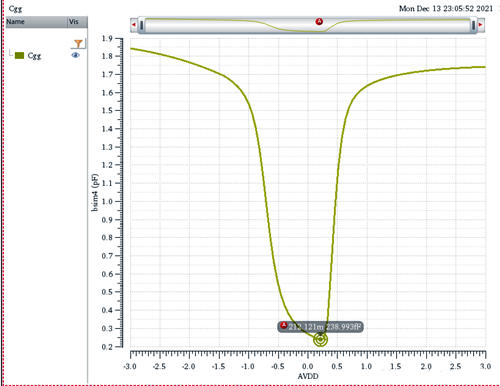
Task: Click red A badge in marker label
Action: click(x=284, y=325)
